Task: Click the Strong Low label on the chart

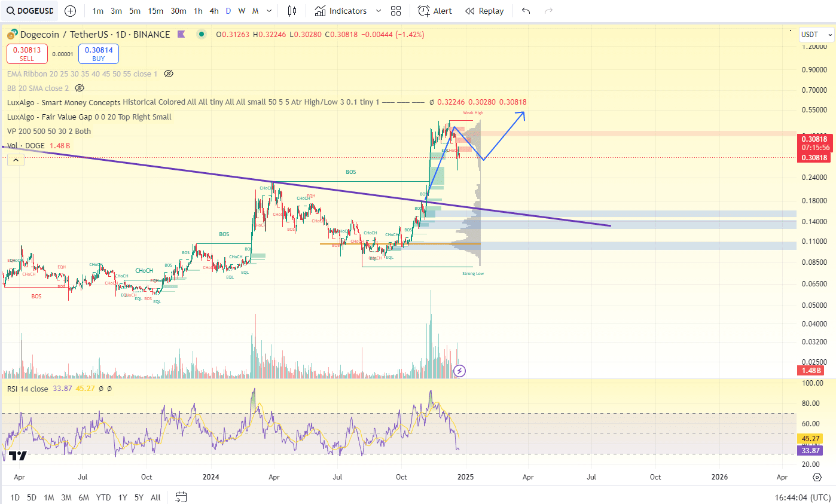Action: 473,273
